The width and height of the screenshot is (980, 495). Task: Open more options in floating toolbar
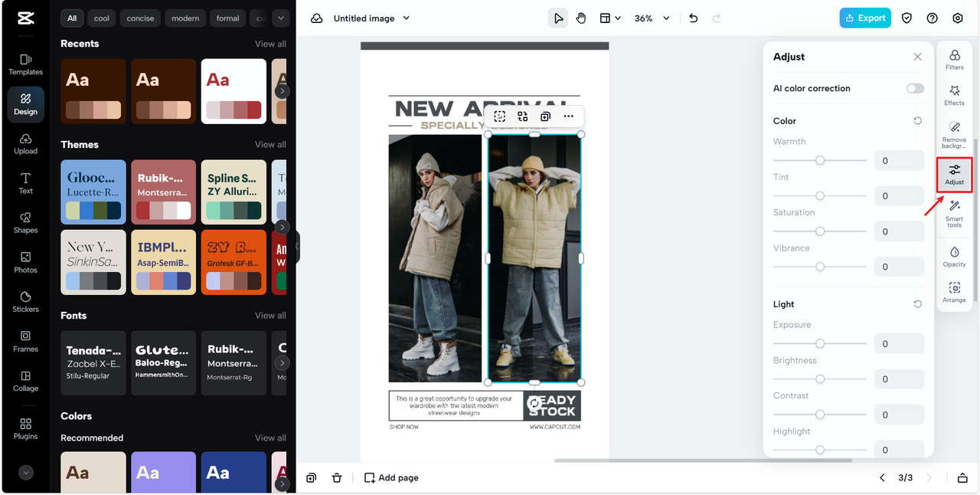[x=568, y=116]
